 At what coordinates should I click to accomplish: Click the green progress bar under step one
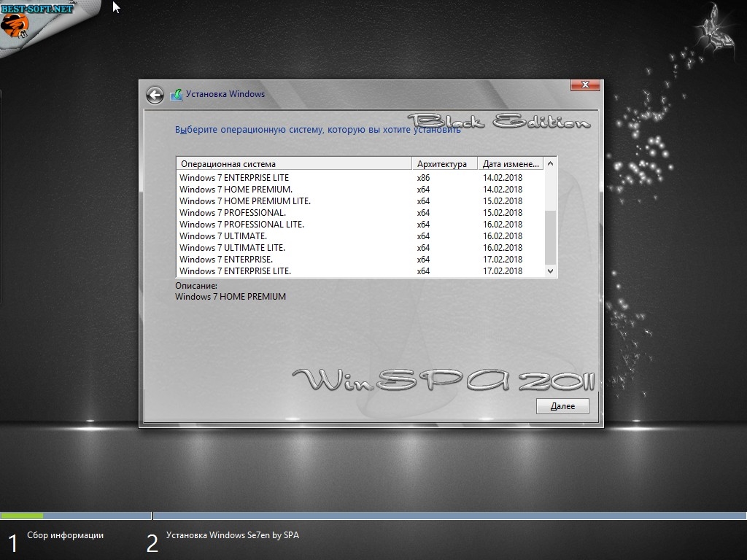tap(22, 516)
